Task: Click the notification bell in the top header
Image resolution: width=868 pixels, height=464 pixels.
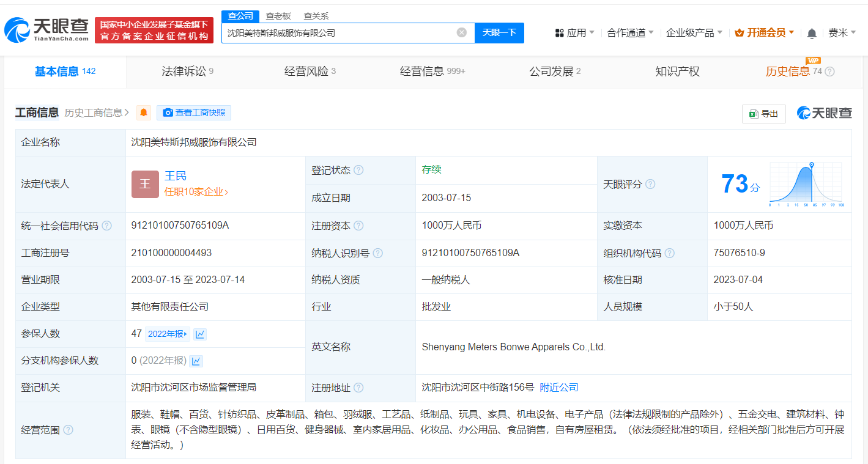Action: pos(812,32)
